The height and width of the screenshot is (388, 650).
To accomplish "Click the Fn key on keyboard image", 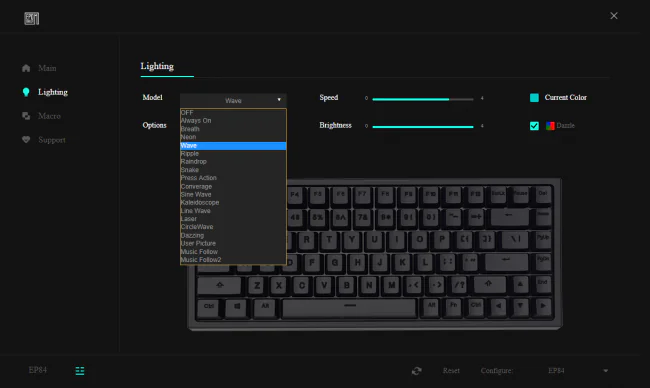I will click(454, 307).
